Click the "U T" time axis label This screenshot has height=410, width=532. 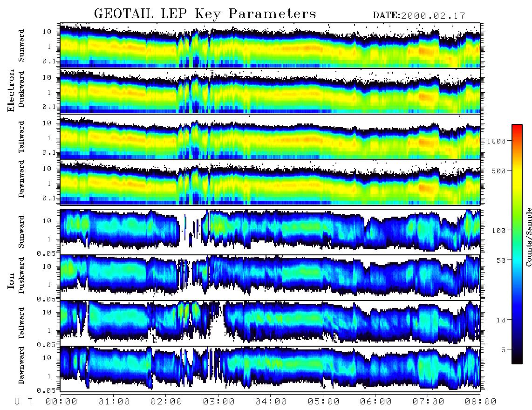pyautogui.click(x=23, y=402)
